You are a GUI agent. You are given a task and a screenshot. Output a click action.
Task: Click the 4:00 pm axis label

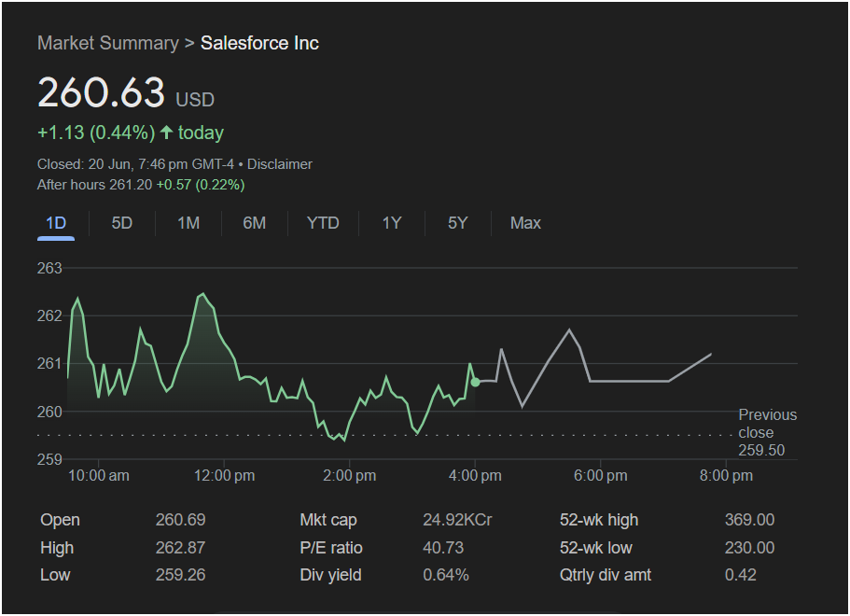[475, 476]
